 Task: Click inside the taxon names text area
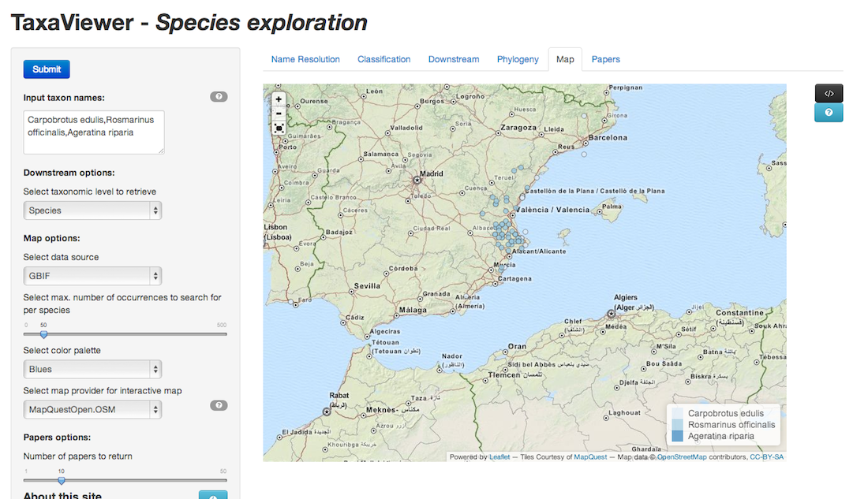point(93,132)
